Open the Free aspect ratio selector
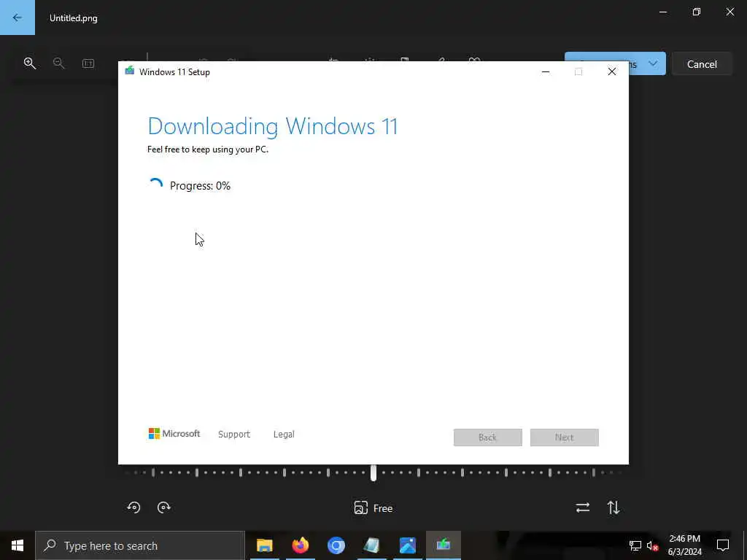The height and width of the screenshot is (560, 747). [x=373, y=508]
